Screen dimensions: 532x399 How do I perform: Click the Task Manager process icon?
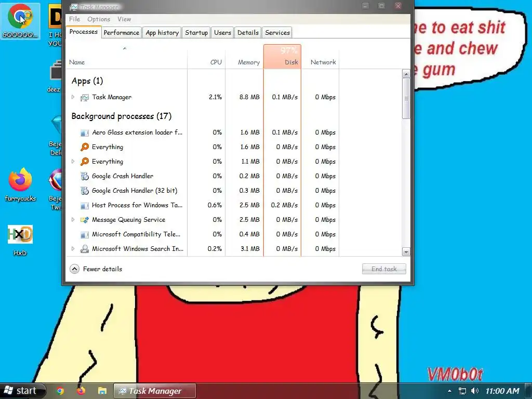pos(85,97)
